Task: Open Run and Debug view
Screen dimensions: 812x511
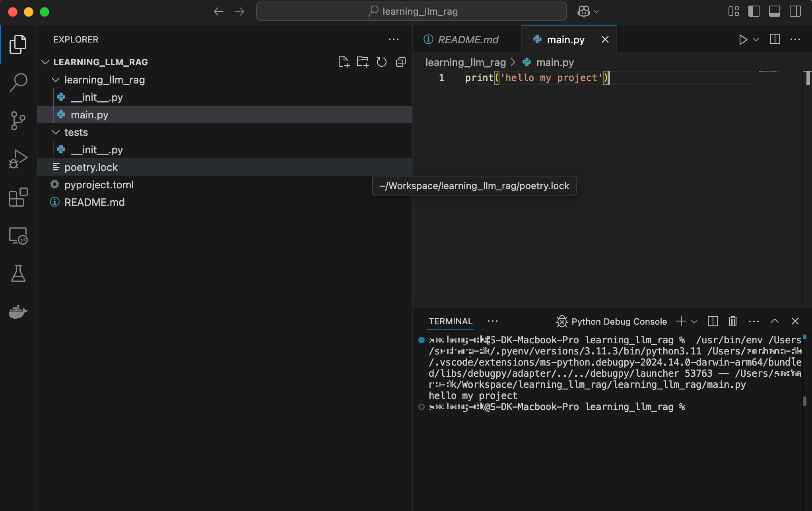Action: coord(18,159)
